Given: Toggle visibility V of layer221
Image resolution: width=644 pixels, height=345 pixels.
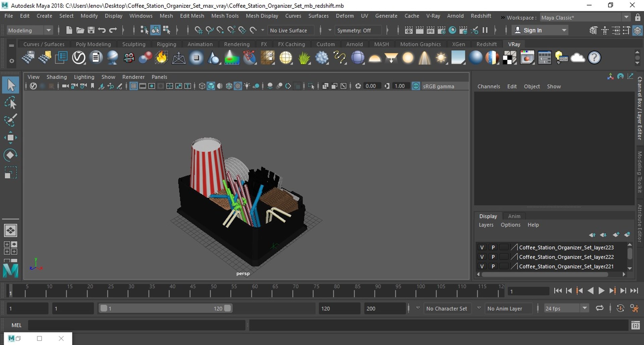Looking at the screenshot, I should (x=482, y=266).
